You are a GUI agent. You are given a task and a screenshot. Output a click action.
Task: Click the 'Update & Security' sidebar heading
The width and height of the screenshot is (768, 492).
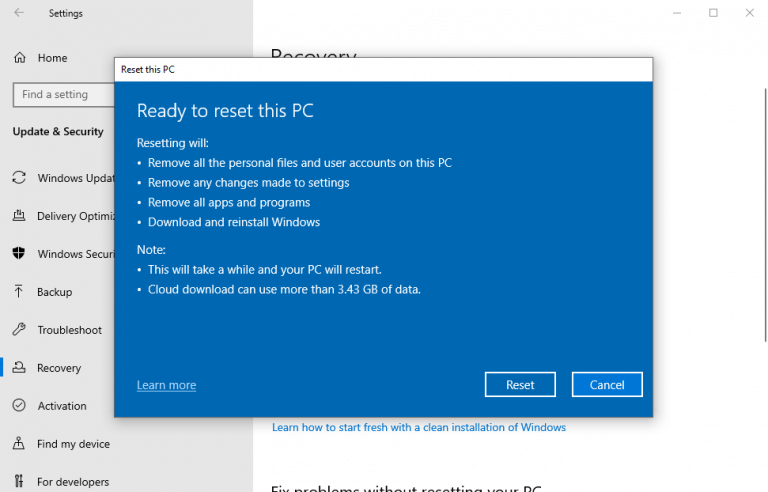point(58,132)
